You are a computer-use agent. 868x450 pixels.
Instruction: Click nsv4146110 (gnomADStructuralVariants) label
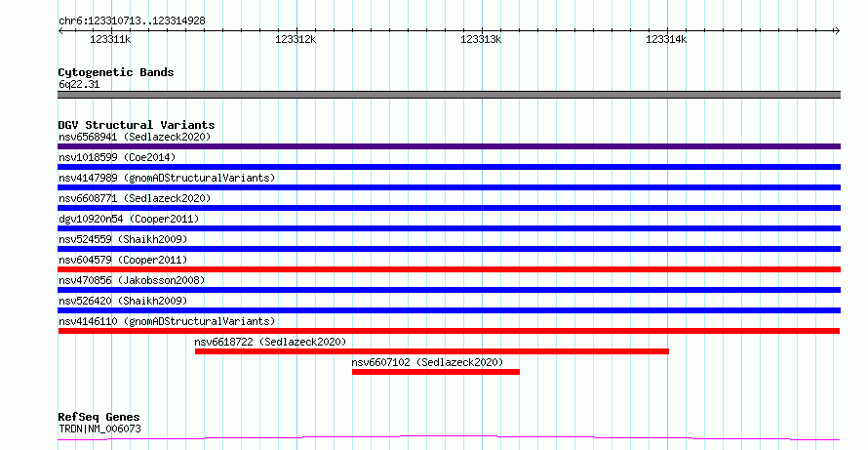[167, 321]
